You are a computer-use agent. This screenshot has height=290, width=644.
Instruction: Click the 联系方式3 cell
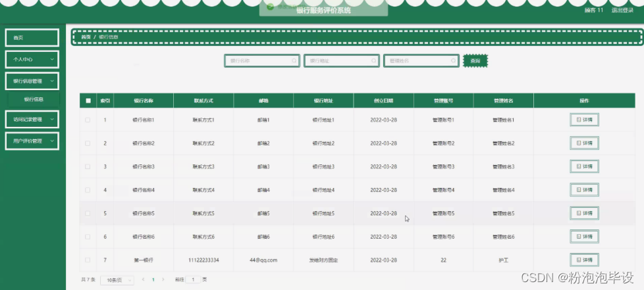[203, 166]
